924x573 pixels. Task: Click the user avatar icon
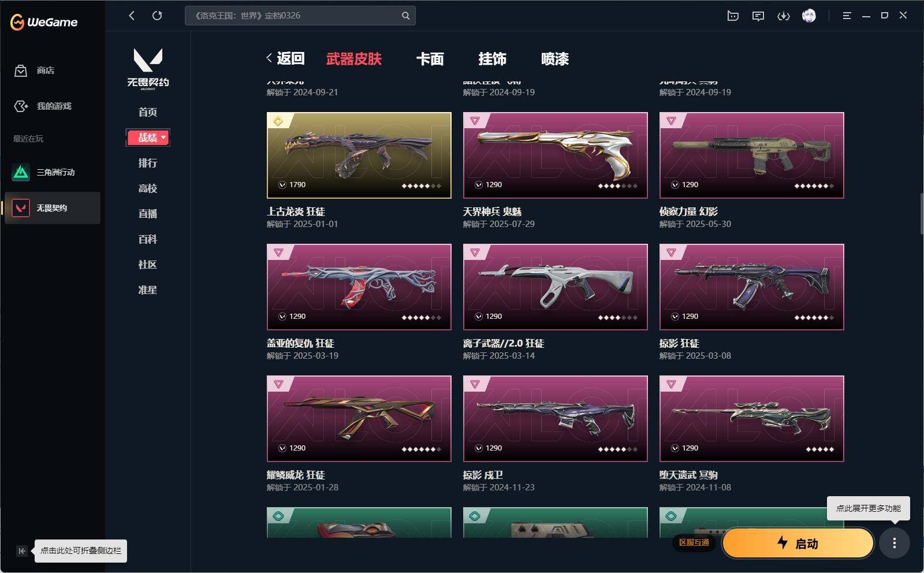[x=809, y=16]
